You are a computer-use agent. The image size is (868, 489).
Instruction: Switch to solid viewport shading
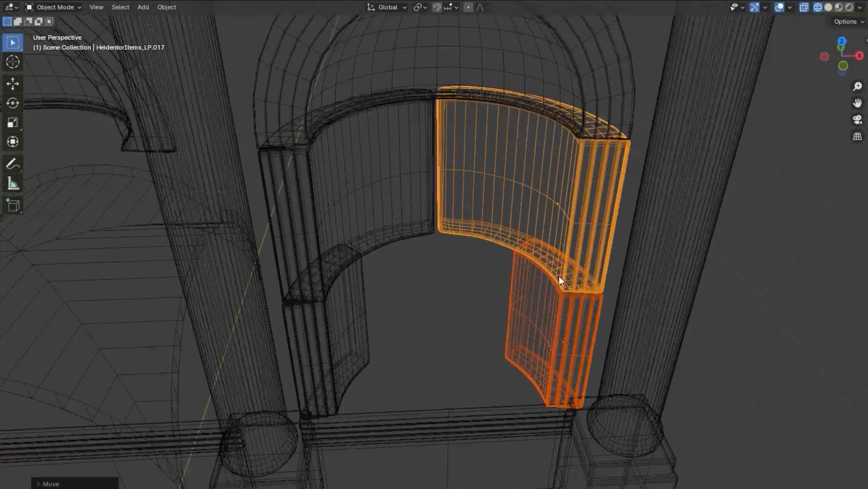point(828,7)
